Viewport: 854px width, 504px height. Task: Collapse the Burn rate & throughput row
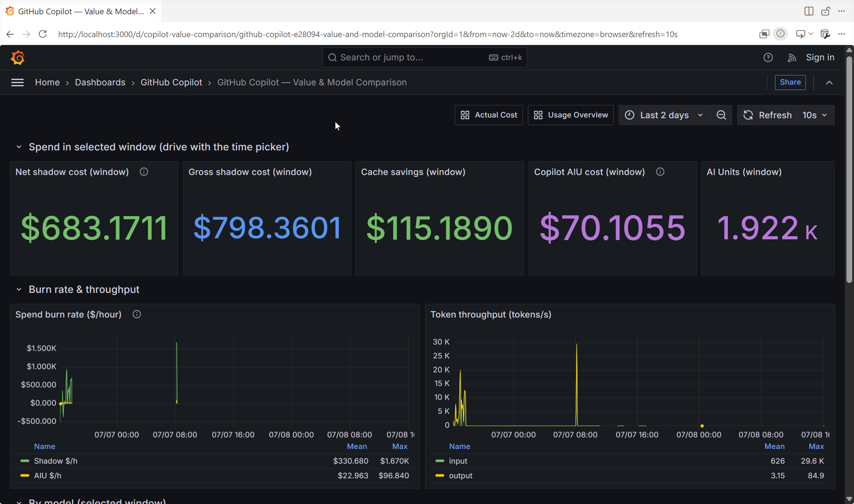tap(19, 289)
